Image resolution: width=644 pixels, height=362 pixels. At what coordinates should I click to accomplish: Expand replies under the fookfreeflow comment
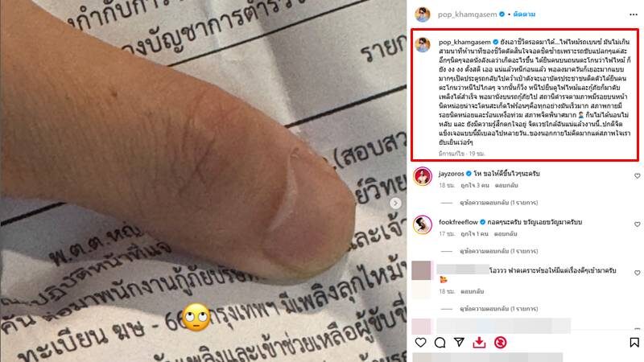pyautogui.click(x=498, y=251)
